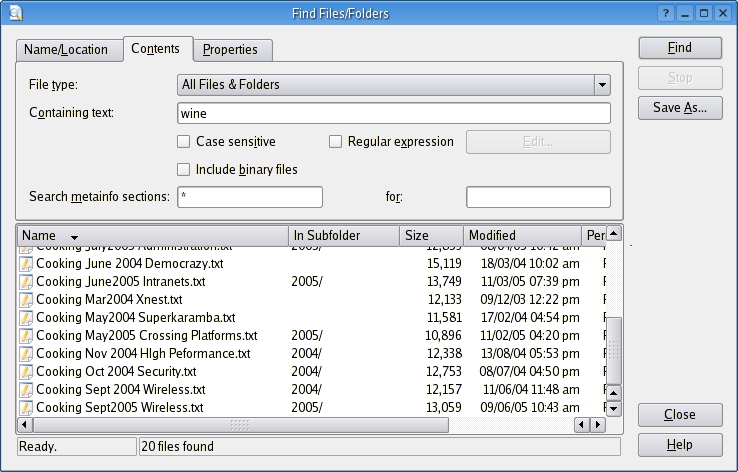Open the Properties tab
Viewport: 738px width, 472px height.
(x=230, y=50)
